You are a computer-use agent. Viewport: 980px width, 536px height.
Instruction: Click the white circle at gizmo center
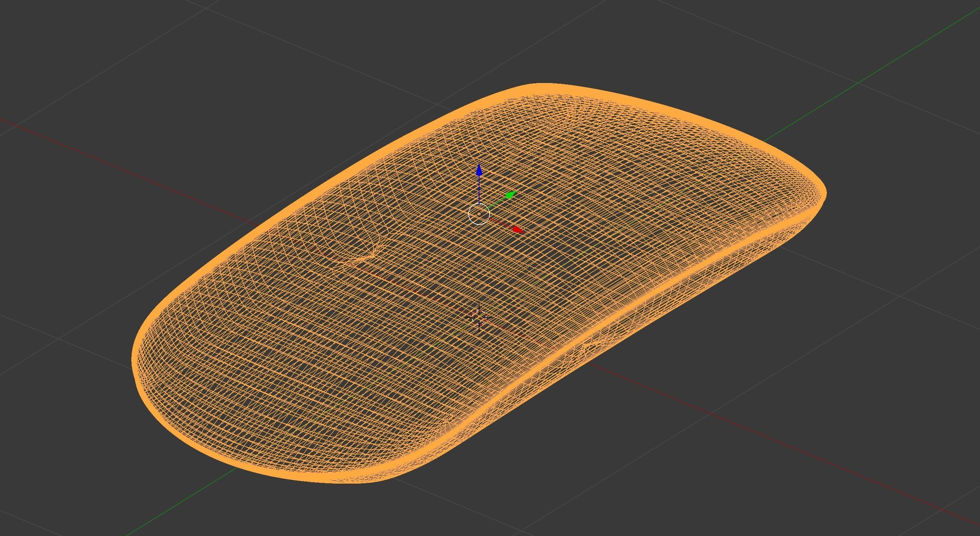pyautogui.click(x=479, y=214)
